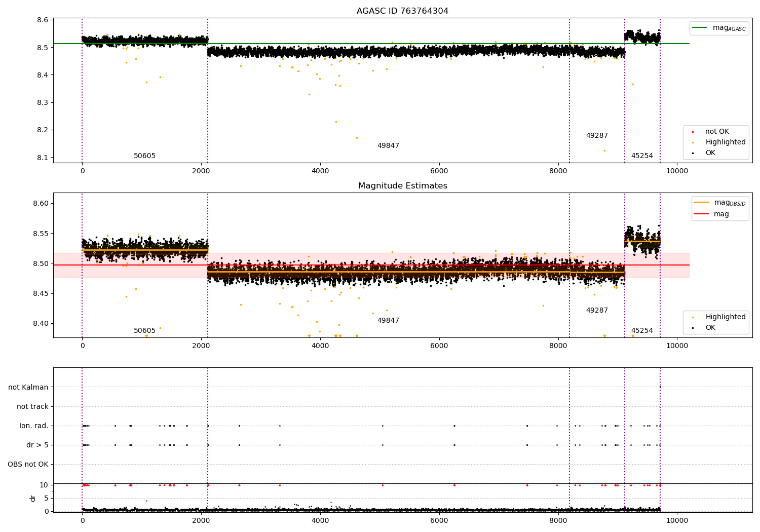The height and width of the screenshot is (532, 760).
Task: Click the 2000 x-tick under the bottom plot
Action: tap(201, 521)
